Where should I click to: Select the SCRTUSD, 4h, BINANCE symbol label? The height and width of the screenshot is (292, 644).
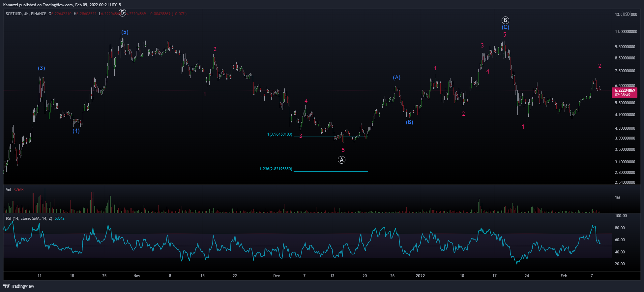click(x=26, y=14)
